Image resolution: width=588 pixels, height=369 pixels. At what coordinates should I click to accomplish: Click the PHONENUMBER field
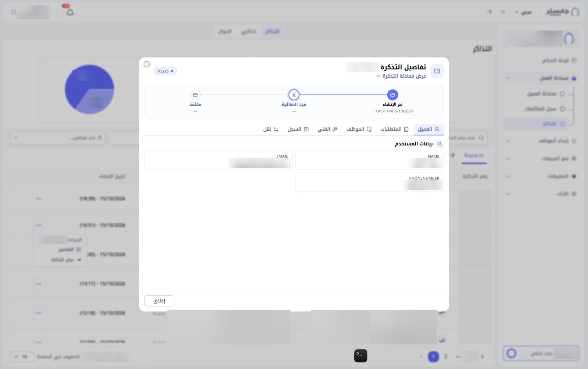[369, 182]
